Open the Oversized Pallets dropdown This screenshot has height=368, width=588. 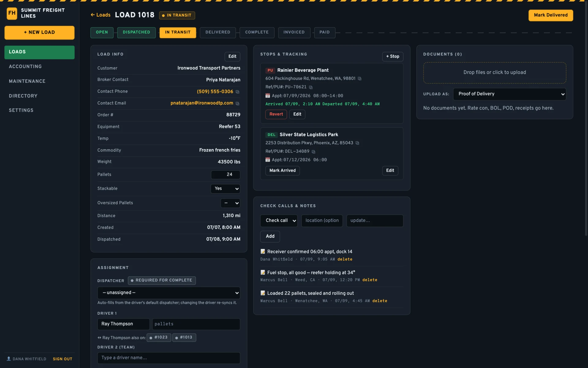(230, 203)
